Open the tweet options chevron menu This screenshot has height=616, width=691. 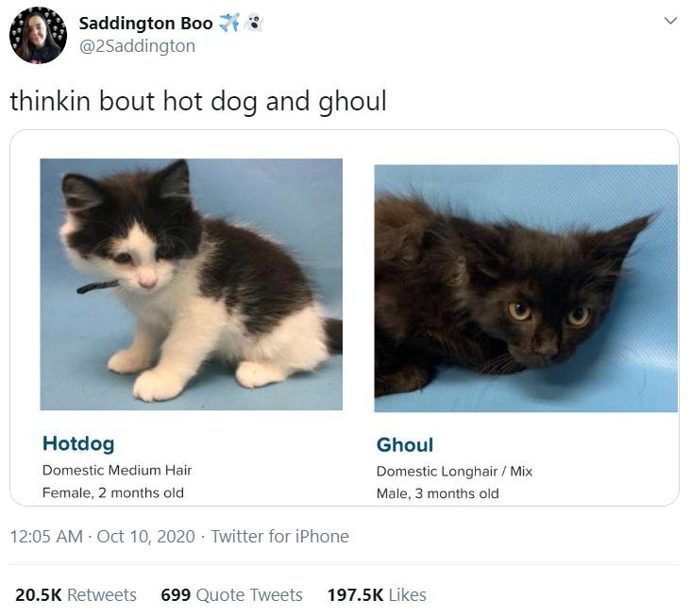point(670,21)
